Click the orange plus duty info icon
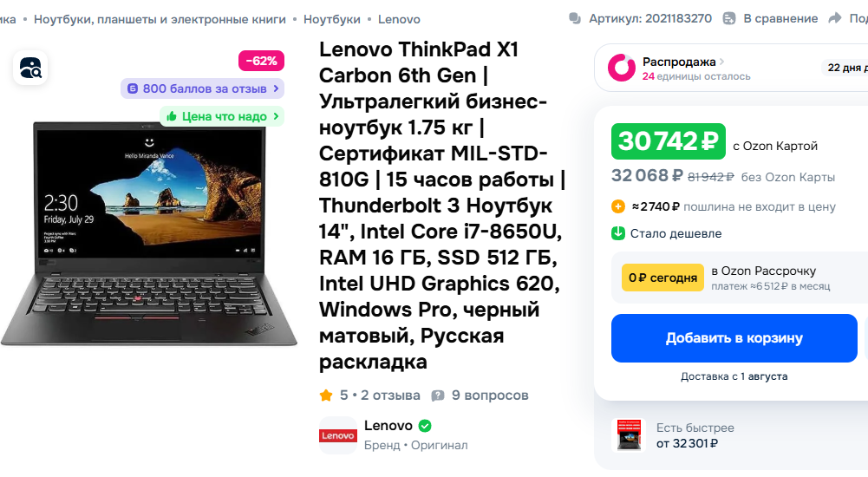Image resolution: width=868 pixels, height=477 pixels. tap(617, 207)
